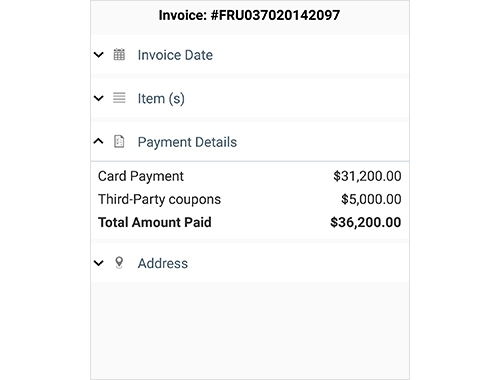Click the location pin icon beside Address

point(119,263)
